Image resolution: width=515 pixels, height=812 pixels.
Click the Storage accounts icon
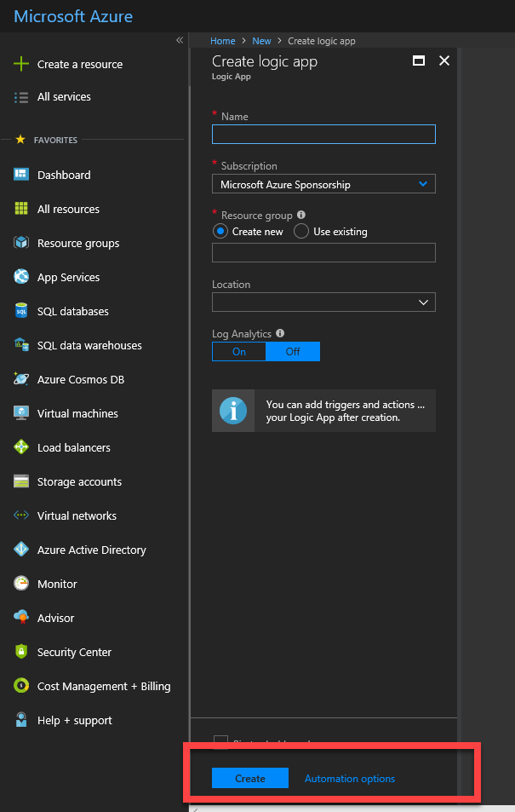click(x=21, y=481)
